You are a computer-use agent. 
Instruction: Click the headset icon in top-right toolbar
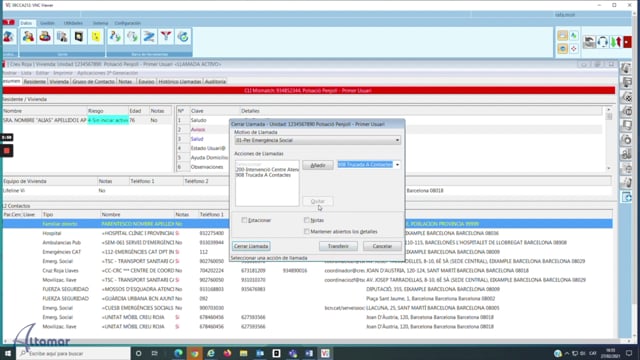click(x=602, y=42)
